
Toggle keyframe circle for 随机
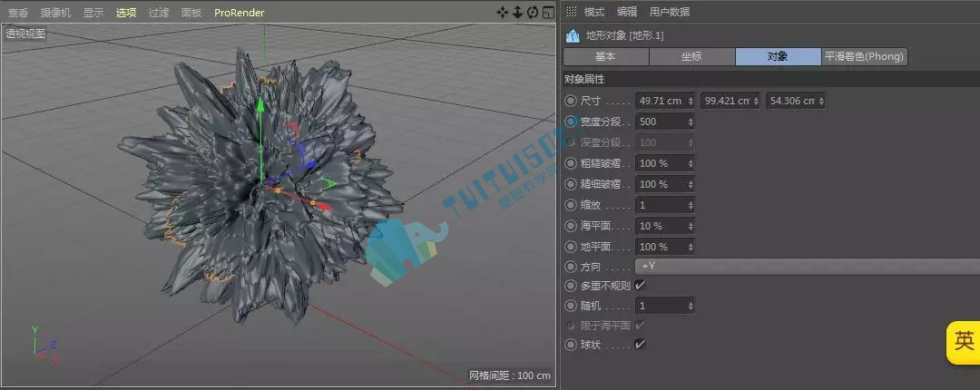[x=571, y=307]
